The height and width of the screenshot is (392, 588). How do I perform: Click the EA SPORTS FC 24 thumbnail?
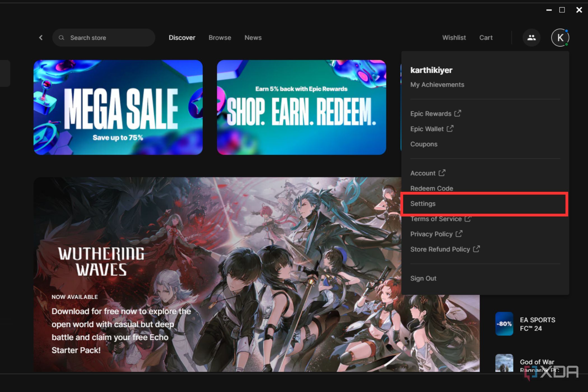click(x=504, y=324)
